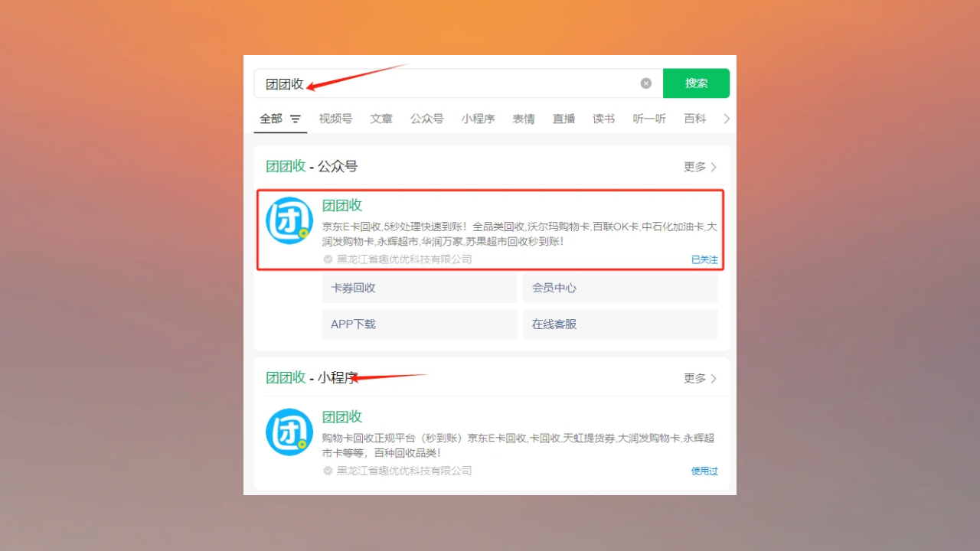Switch to the 文章 tab
This screenshot has height=551, width=980.
[381, 119]
